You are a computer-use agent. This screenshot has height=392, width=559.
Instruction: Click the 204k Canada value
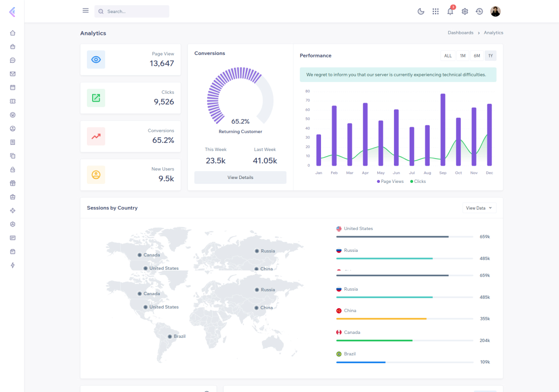tap(485, 340)
